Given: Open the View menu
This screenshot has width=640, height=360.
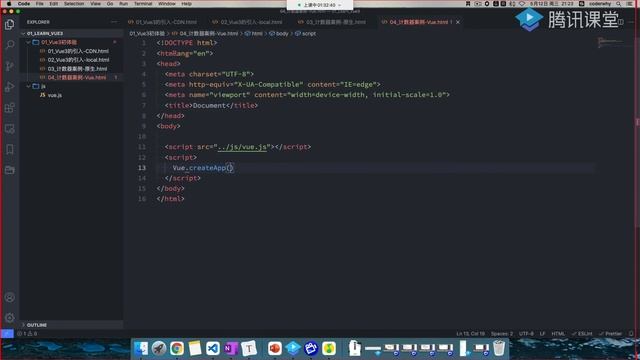Looking at the screenshot, I should (x=96, y=4).
